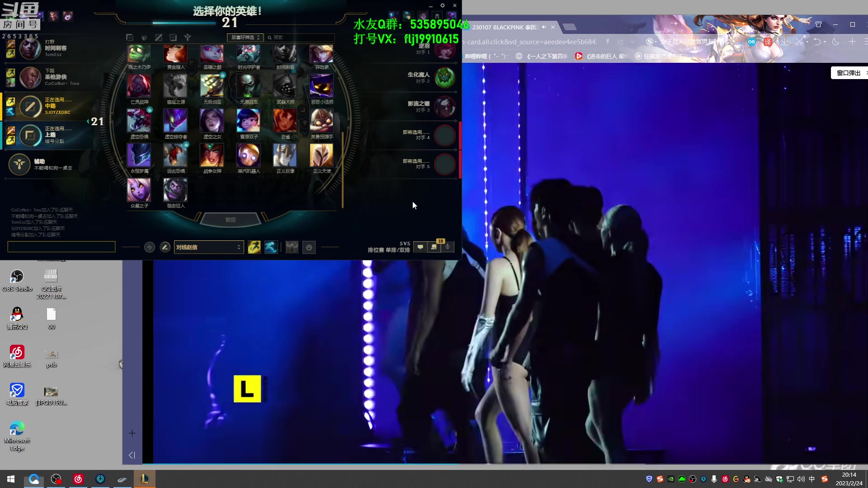The image size is (868, 488).
Task: Open the 一人之下第四季 bookmark
Action: (x=542, y=56)
